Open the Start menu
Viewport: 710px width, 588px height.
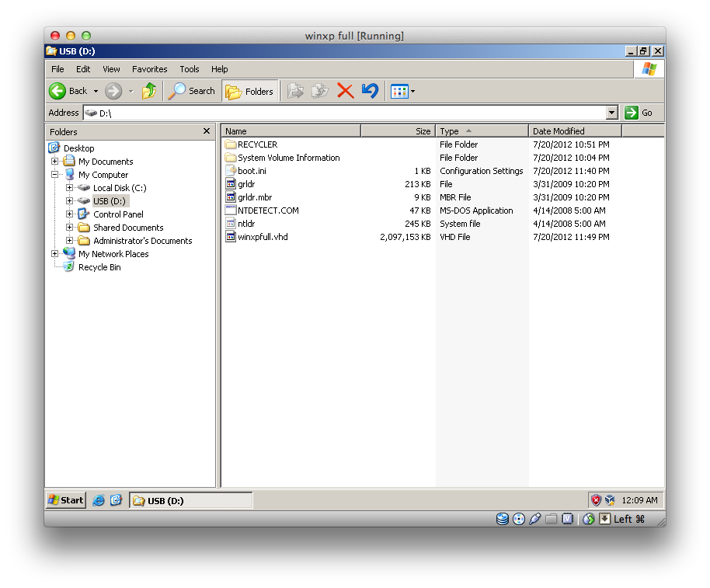click(66, 500)
